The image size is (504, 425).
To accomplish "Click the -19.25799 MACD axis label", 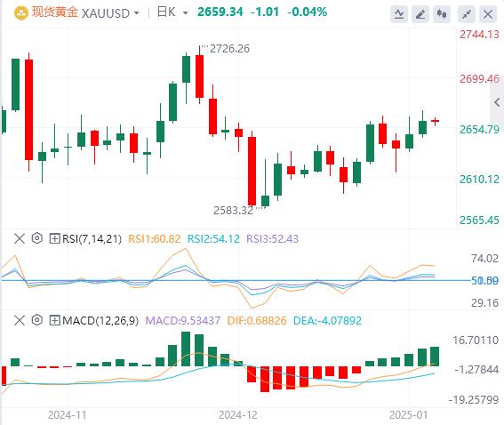I will [474, 400].
